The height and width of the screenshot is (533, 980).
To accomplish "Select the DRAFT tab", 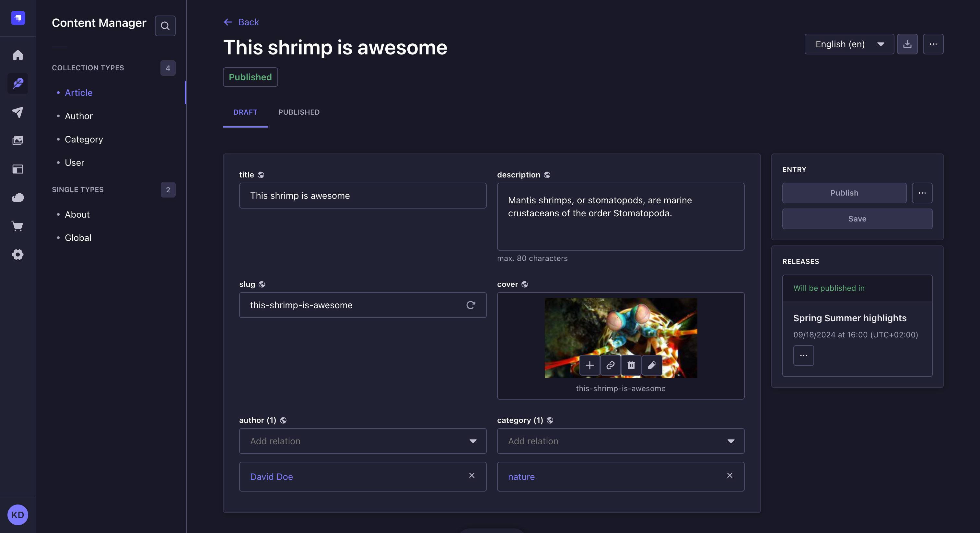I will coord(245,112).
